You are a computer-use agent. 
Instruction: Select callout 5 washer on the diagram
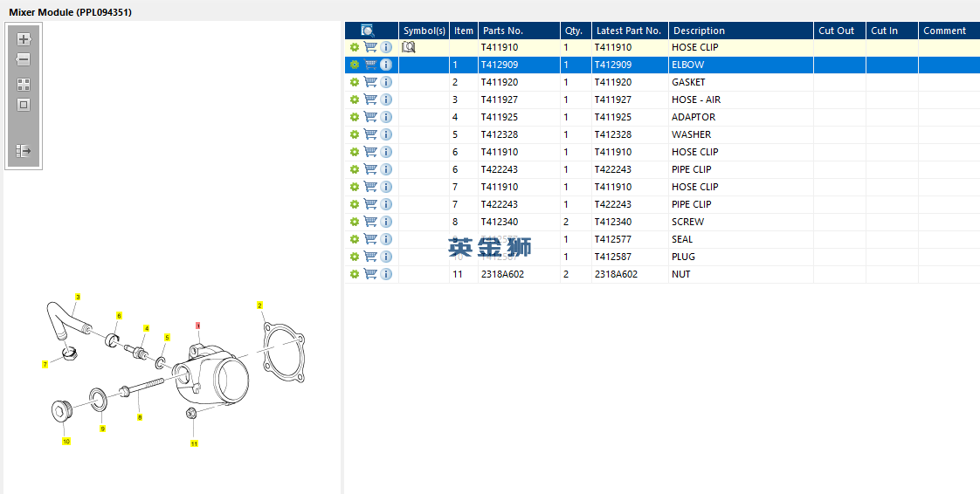tap(167, 337)
